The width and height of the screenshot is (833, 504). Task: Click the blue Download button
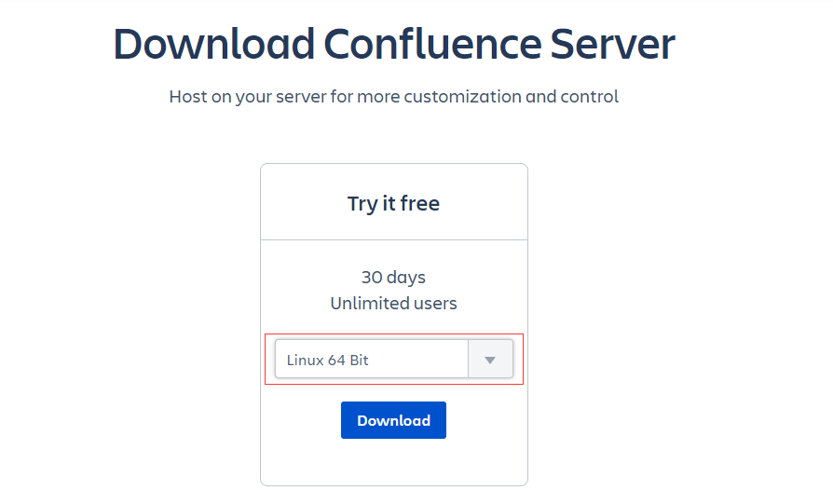click(x=393, y=420)
